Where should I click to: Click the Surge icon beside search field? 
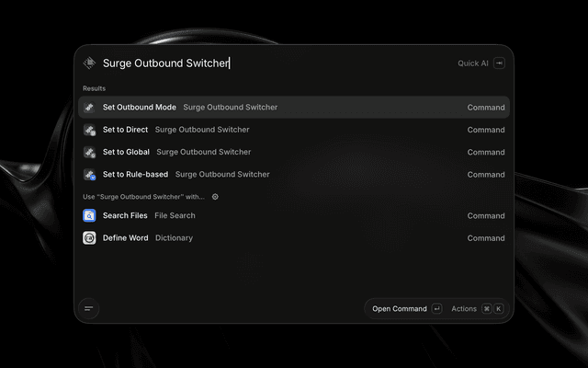coord(89,63)
